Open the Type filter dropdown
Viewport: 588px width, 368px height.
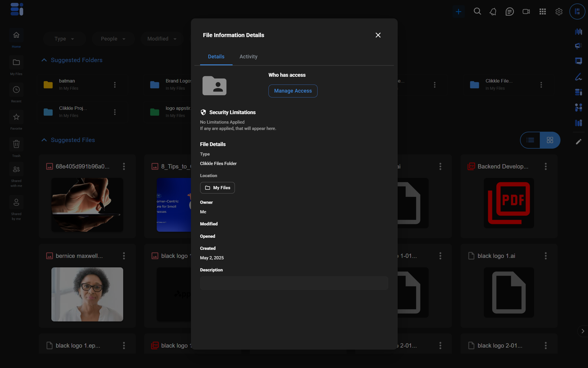(64, 39)
